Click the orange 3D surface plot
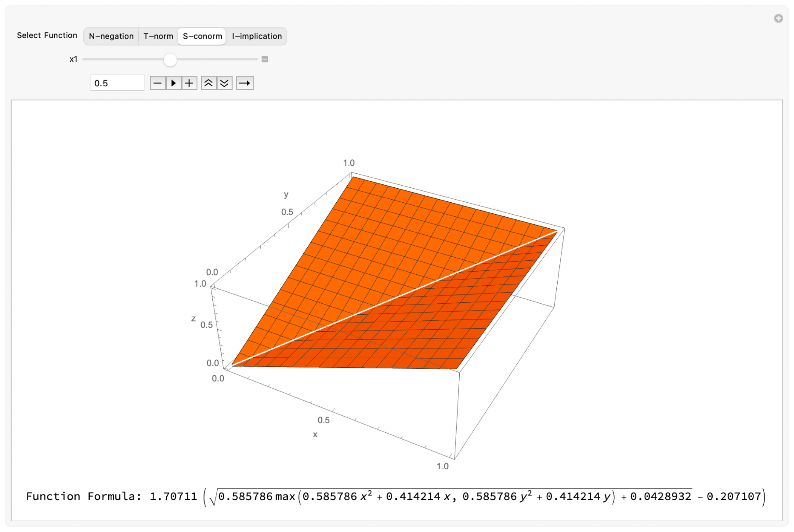 click(393, 273)
